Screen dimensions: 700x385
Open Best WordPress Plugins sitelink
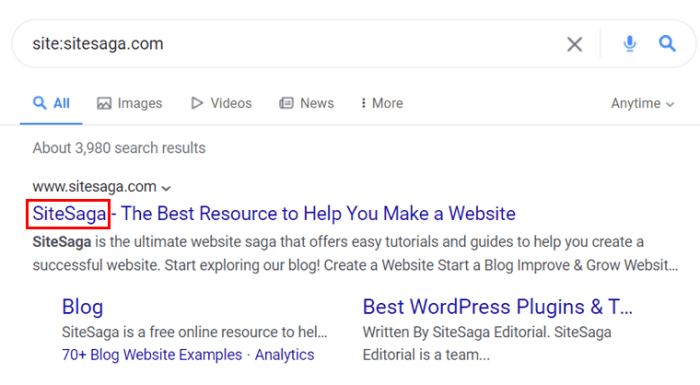498,307
